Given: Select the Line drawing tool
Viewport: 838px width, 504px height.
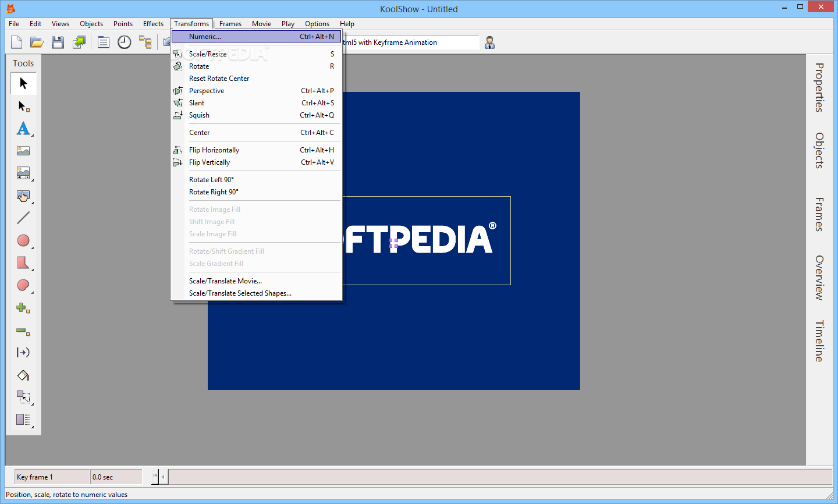Looking at the screenshot, I should pos(23,218).
